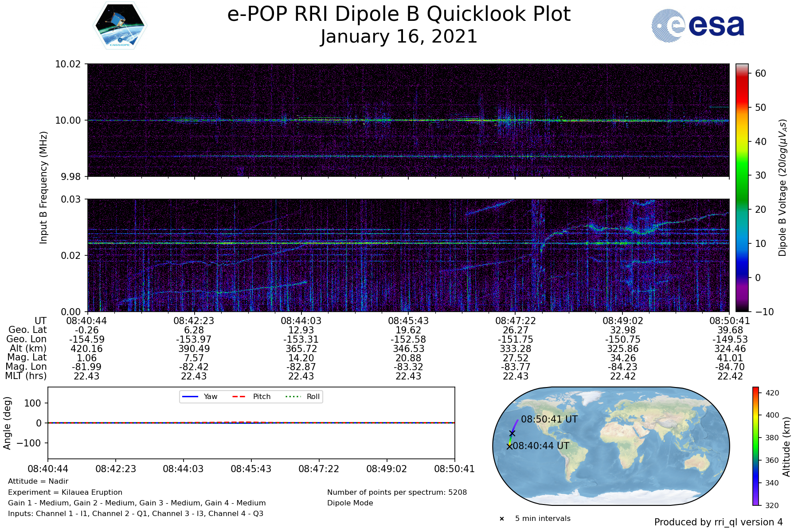
Task: Click the 'Attitude = Nadir' text
Action: pos(38,481)
